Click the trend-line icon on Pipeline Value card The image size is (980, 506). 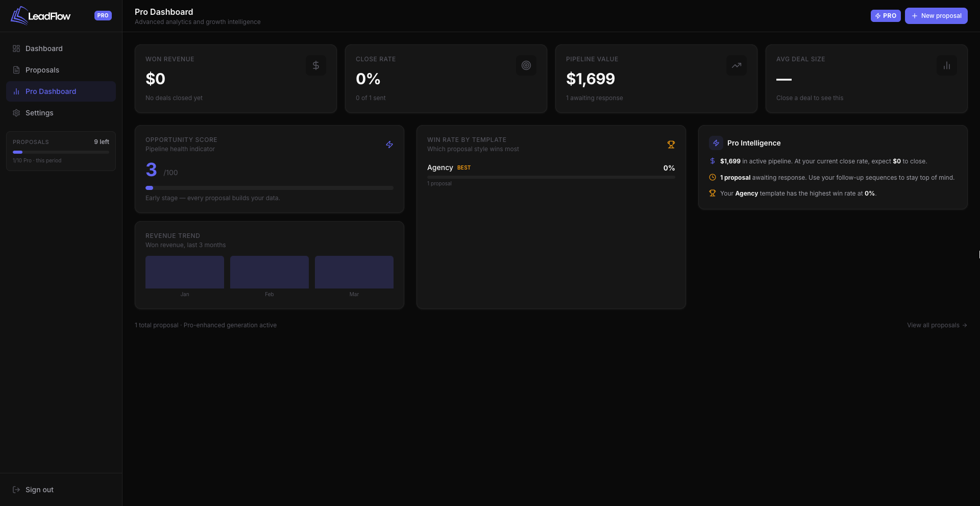[x=736, y=65]
